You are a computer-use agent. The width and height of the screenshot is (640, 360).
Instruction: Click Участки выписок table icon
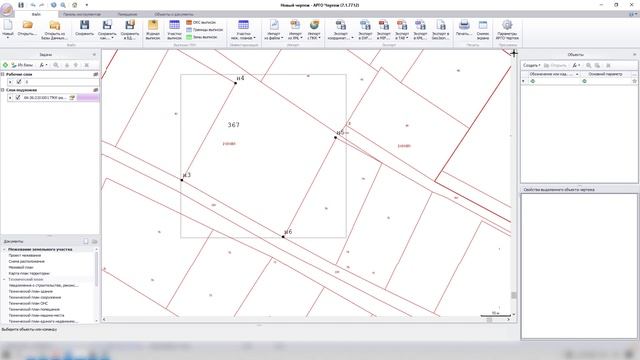(174, 25)
